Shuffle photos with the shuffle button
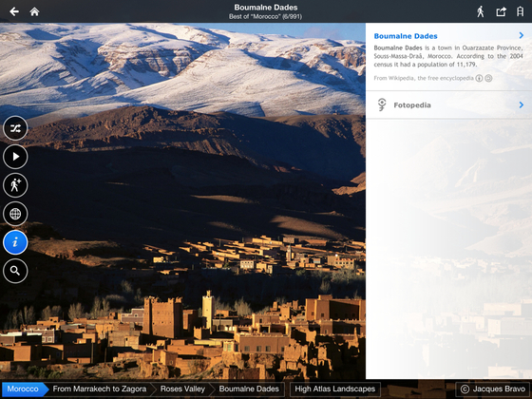This screenshot has width=532, height=399. coord(15,128)
